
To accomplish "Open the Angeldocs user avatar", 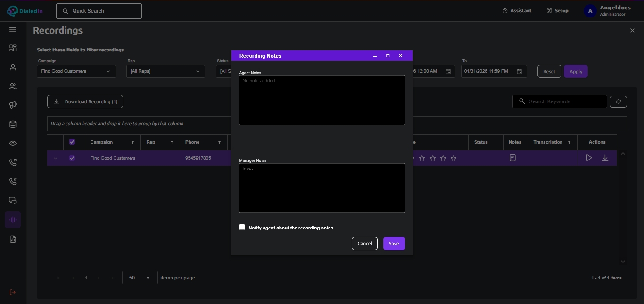I will tap(590, 11).
